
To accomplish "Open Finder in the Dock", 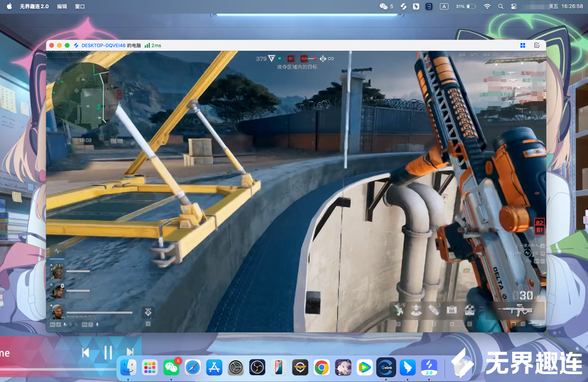I will point(129,368).
